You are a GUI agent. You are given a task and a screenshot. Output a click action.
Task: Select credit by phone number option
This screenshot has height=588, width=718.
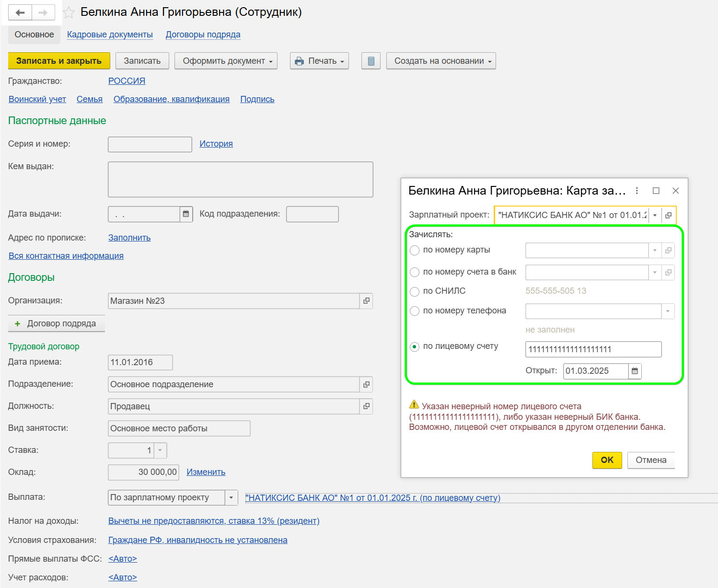point(415,311)
